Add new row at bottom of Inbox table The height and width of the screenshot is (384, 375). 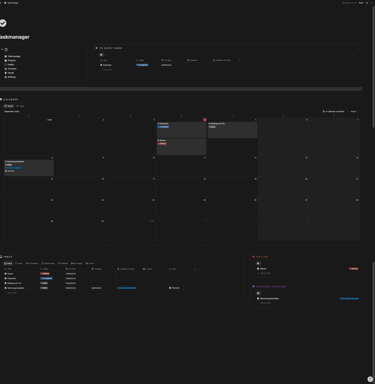coord(11,293)
